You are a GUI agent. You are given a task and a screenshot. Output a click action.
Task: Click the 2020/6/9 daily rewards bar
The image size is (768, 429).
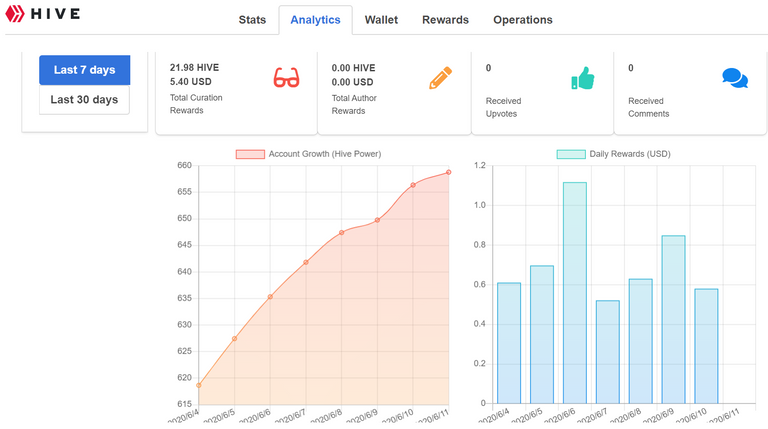(673, 320)
